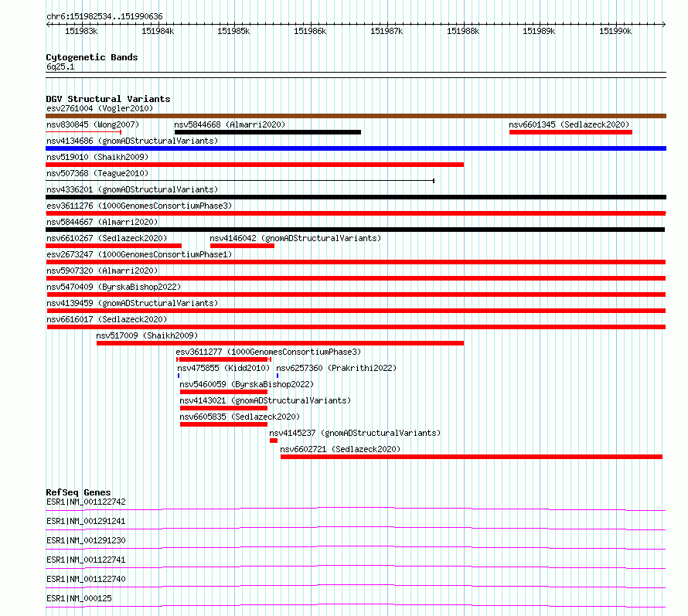Select the ESR1|NM_001291241 transcript label
This screenshot has width=688, height=616.
click(86, 521)
